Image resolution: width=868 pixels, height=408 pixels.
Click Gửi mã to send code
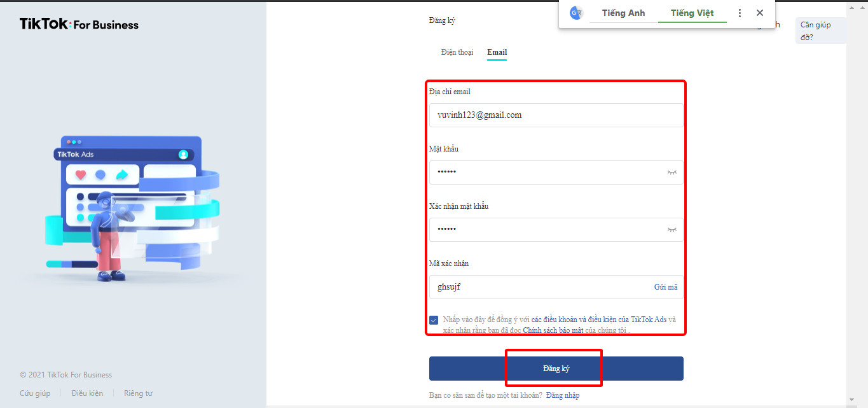(x=665, y=287)
